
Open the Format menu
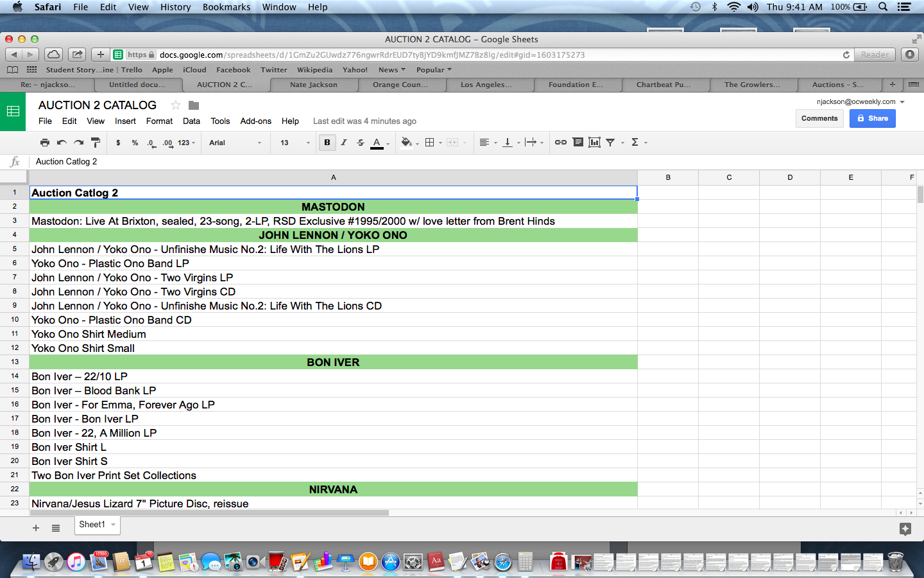tap(159, 121)
